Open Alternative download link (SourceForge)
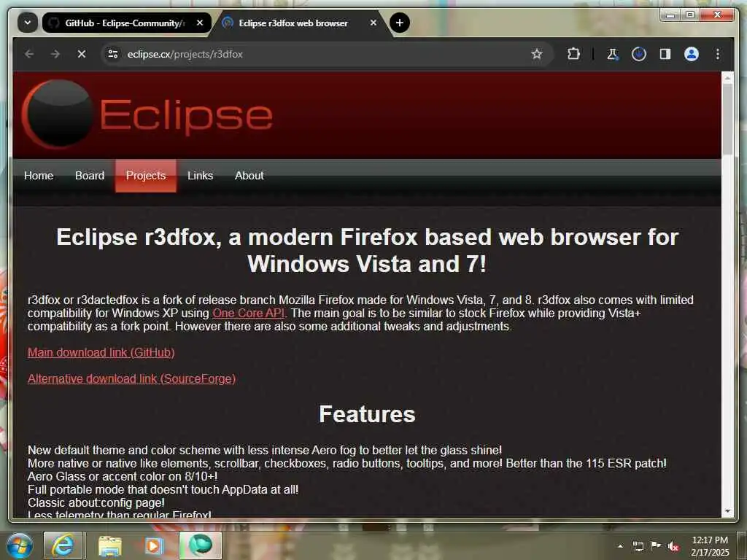Image resolution: width=747 pixels, height=560 pixels. pyautogui.click(x=131, y=378)
